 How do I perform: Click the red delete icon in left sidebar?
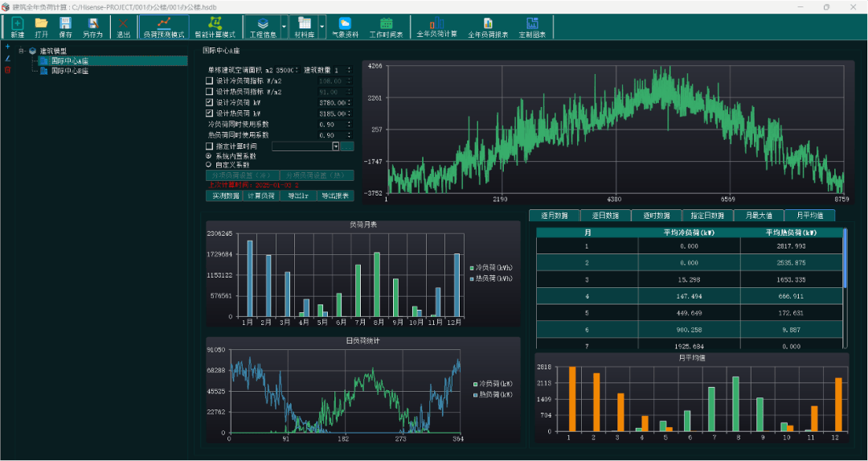[8, 70]
